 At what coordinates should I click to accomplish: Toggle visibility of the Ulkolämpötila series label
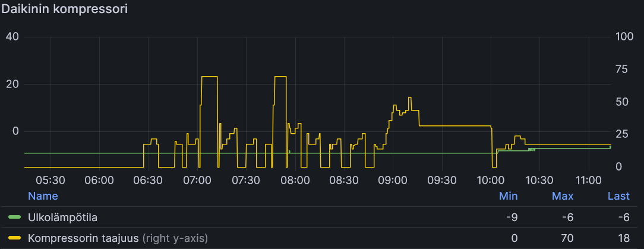62,218
